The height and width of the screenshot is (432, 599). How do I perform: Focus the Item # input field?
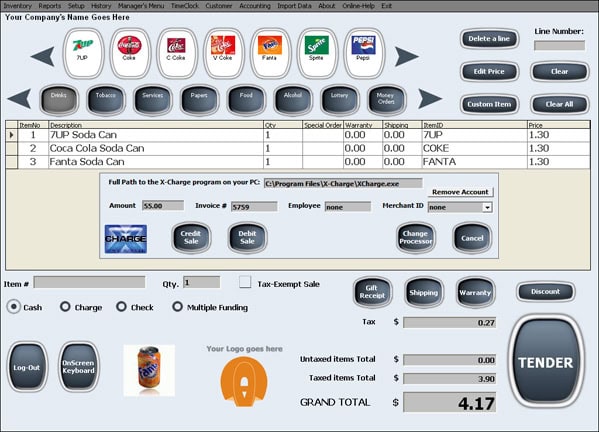[x=89, y=282]
